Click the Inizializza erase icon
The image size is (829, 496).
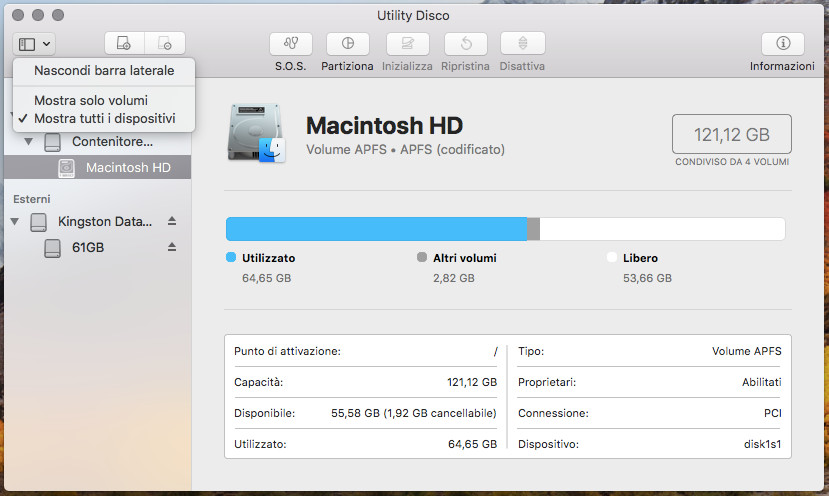408,43
